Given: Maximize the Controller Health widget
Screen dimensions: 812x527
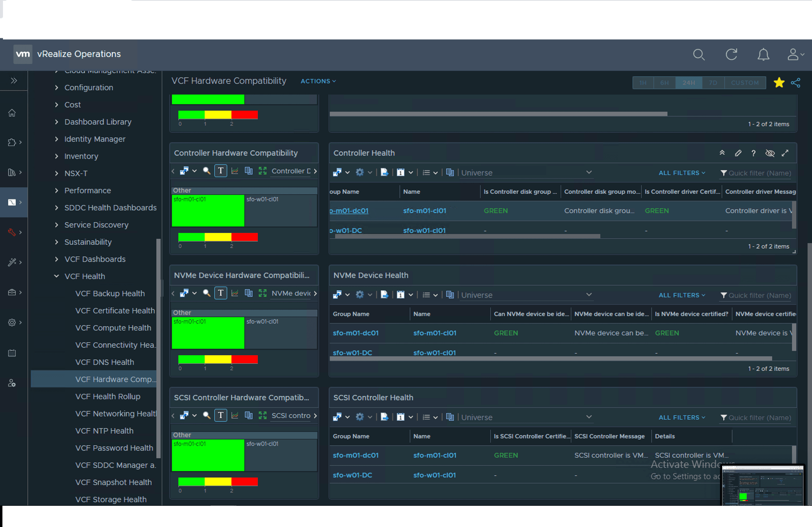Looking at the screenshot, I should pyautogui.click(x=785, y=153).
